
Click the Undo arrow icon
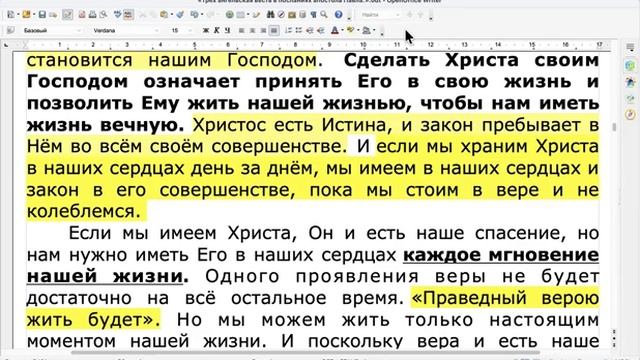coord(194,15)
